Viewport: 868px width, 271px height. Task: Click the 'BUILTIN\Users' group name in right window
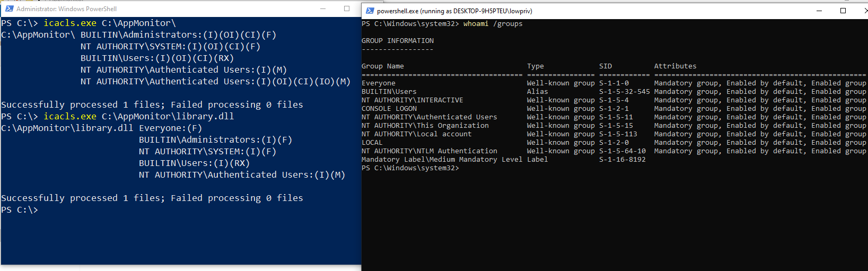coord(389,92)
